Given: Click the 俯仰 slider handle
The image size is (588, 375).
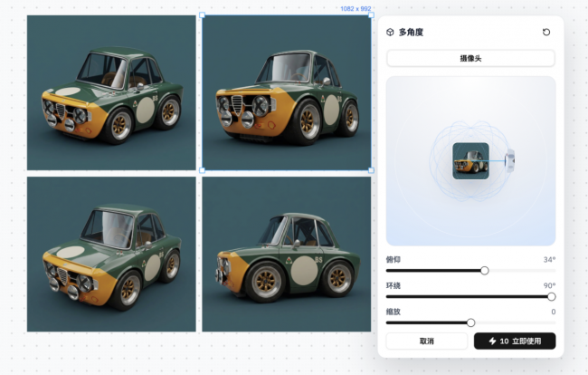Looking at the screenshot, I should click(x=485, y=271).
